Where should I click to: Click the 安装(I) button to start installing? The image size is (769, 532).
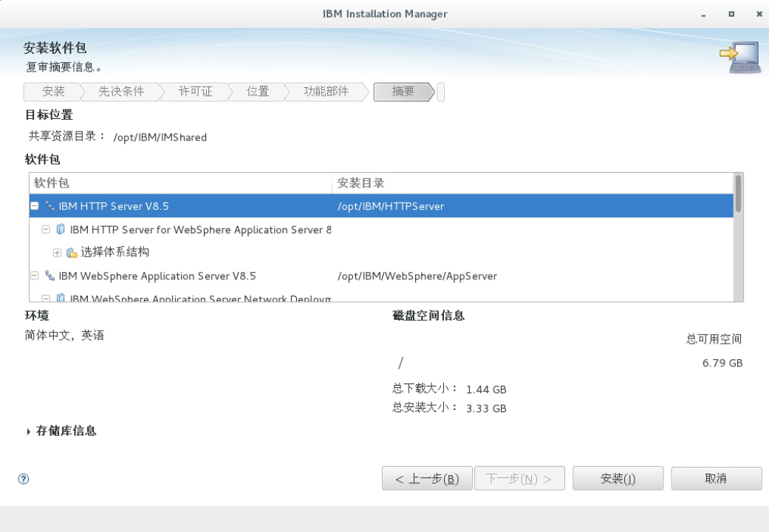618,479
